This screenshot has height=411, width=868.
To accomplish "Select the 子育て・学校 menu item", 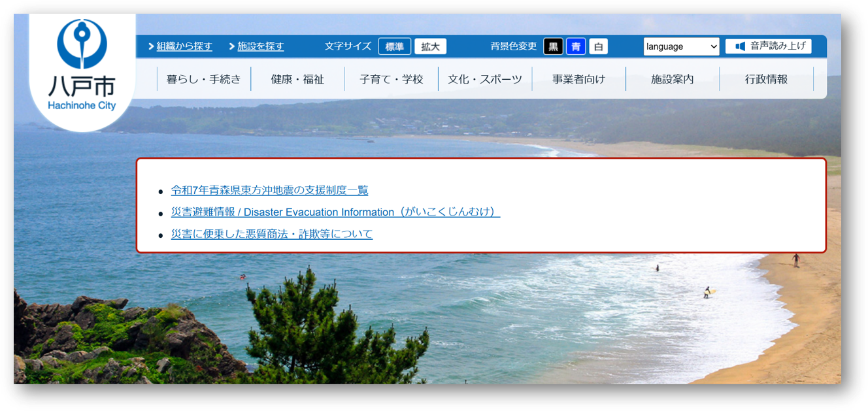I will coord(391,79).
